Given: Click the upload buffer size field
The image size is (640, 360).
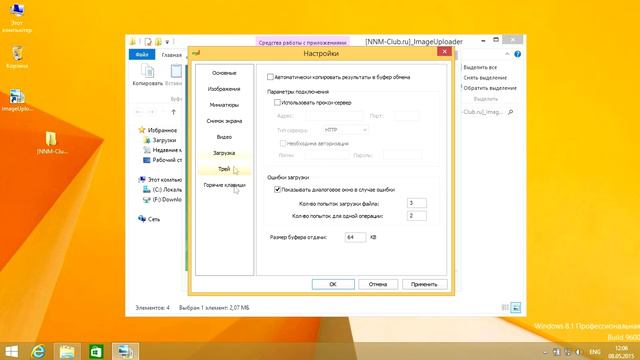Looking at the screenshot, I should coord(355,237).
